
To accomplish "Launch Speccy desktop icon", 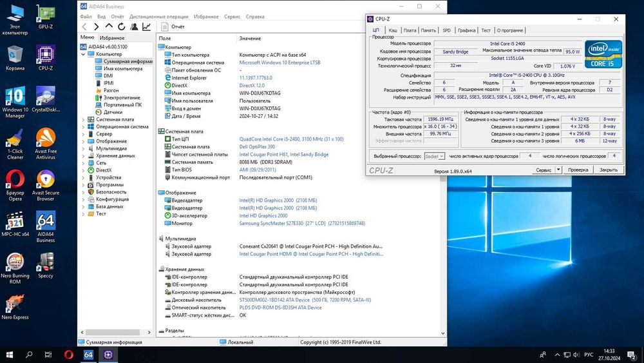I will [46, 266].
